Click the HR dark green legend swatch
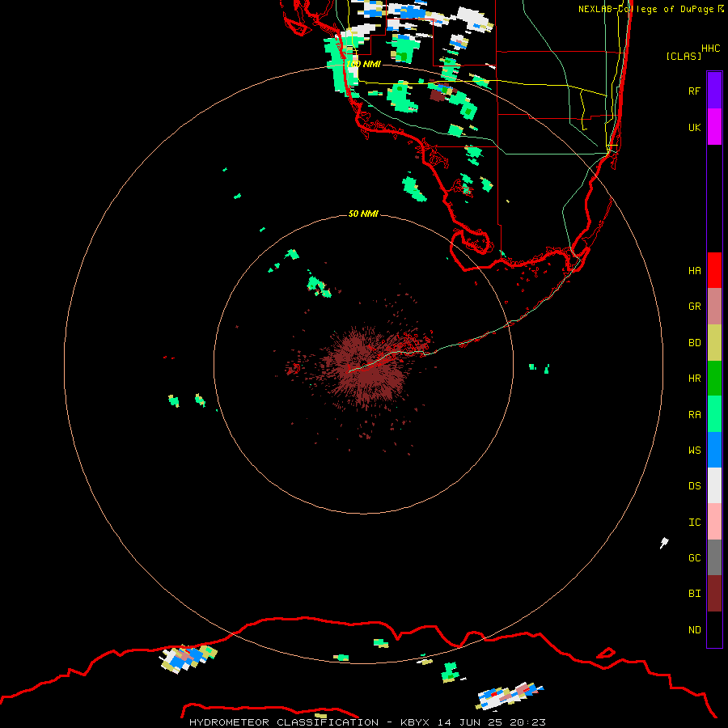 click(714, 379)
